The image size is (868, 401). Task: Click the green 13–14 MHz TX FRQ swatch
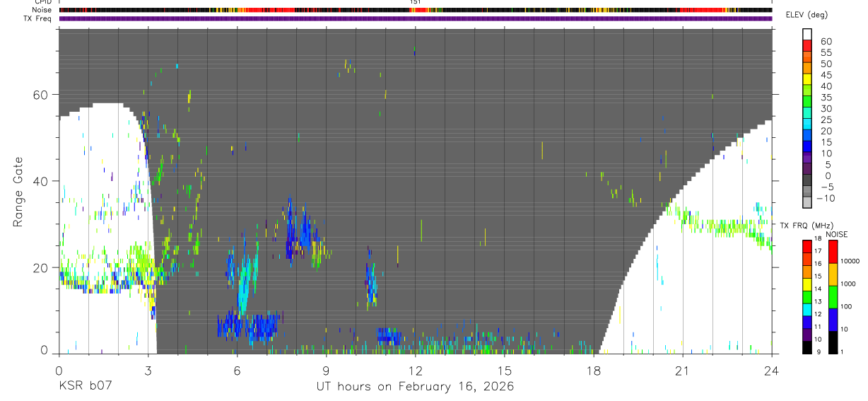[807, 296]
